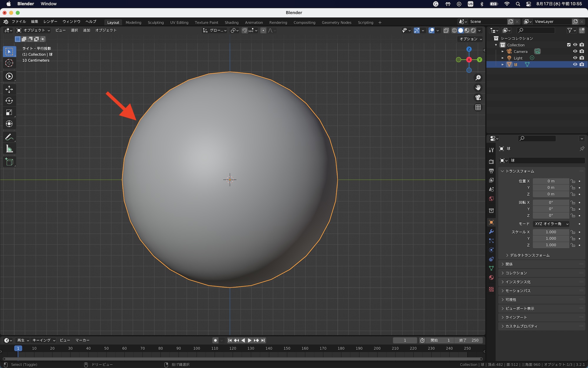Select the Measure ruler tool
This screenshot has height=368, width=588.
tap(9, 149)
